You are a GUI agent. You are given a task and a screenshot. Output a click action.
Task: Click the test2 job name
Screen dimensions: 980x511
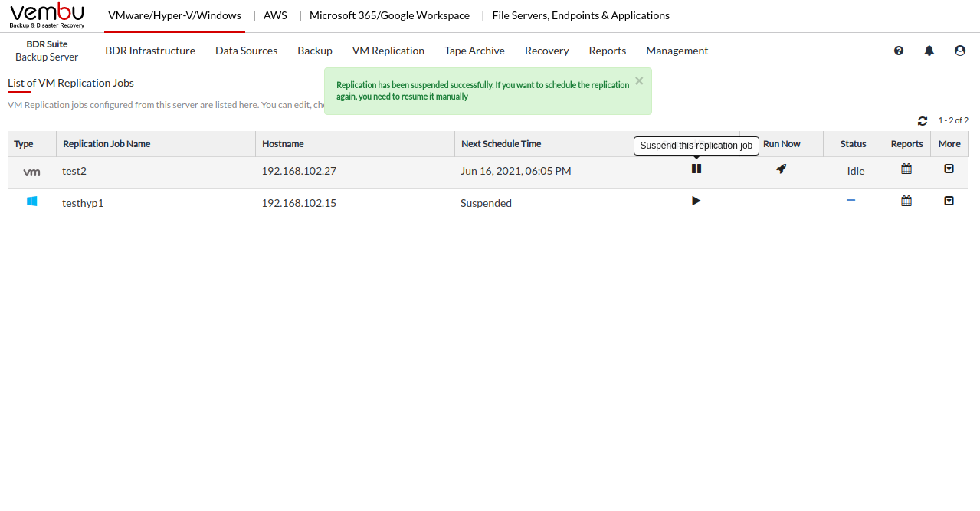coord(74,171)
